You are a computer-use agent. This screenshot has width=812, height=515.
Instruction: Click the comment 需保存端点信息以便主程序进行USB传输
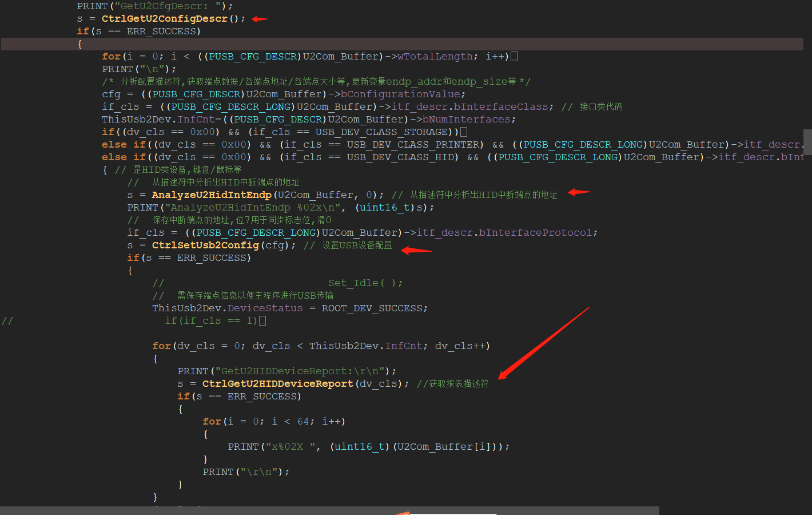tap(255, 295)
